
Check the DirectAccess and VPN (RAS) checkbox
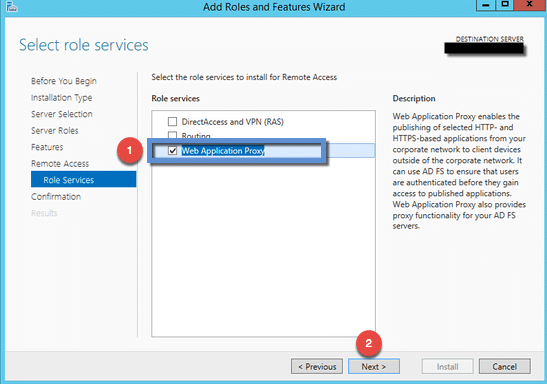click(172, 121)
